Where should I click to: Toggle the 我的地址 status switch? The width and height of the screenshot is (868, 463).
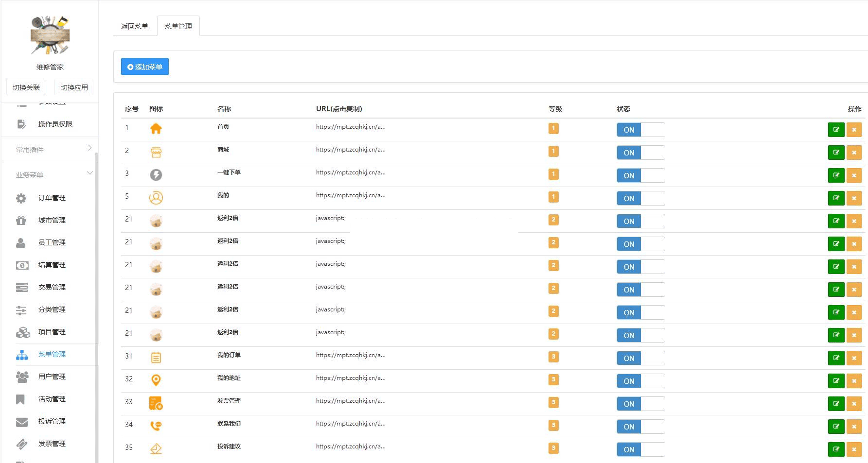(x=640, y=381)
